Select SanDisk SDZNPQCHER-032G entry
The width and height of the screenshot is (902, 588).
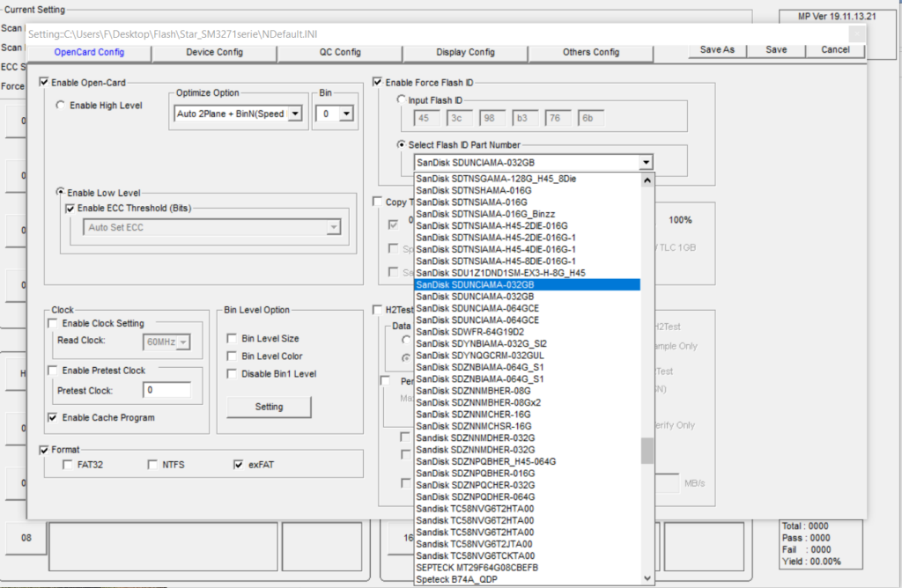(x=527, y=485)
